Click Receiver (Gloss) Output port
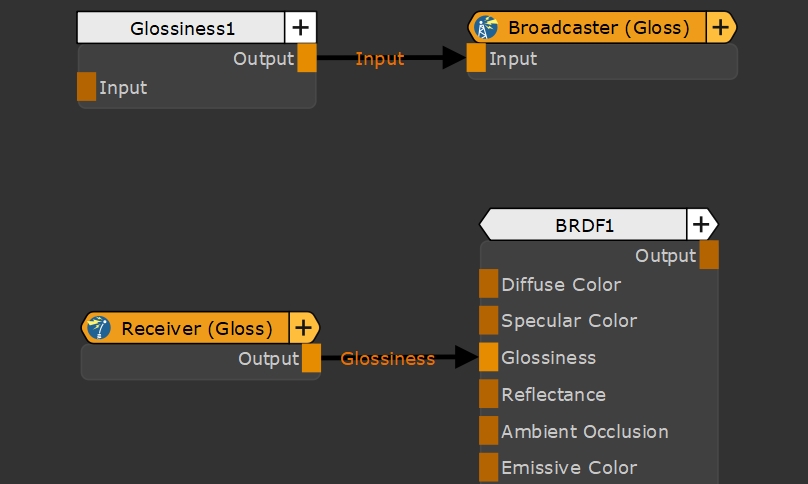 (311, 358)
